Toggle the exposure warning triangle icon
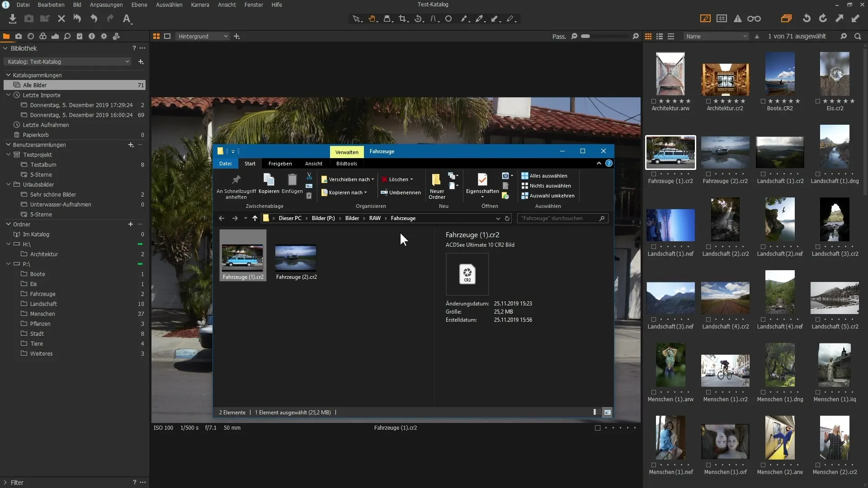 point(738,19)
